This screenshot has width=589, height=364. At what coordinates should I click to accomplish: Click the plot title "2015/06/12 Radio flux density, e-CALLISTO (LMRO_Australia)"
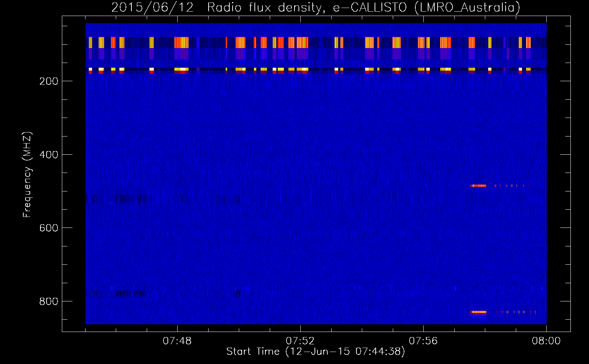[316, 7]
